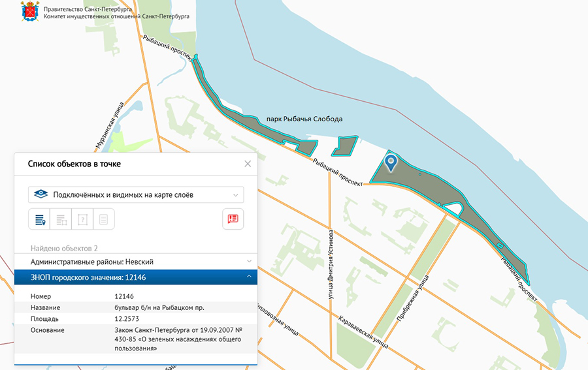Close the Список объектов в точке panel

click(248, 164)
